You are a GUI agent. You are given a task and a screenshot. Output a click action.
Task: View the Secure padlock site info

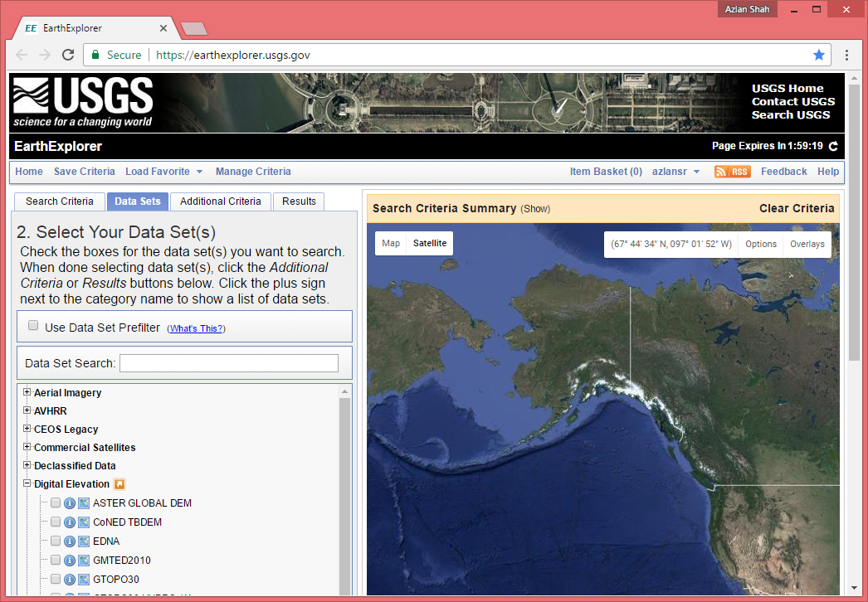tap(95, 55)
